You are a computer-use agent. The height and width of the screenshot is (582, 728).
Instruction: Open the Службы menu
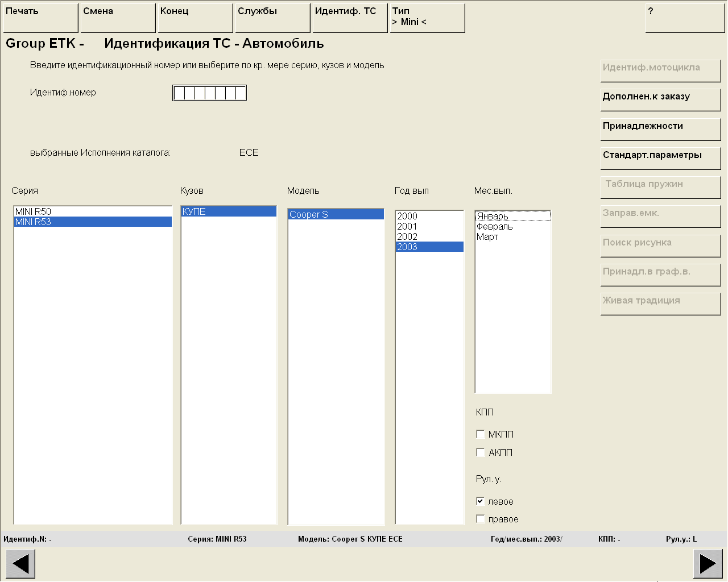pyautogui.click(x=273, y=18)
